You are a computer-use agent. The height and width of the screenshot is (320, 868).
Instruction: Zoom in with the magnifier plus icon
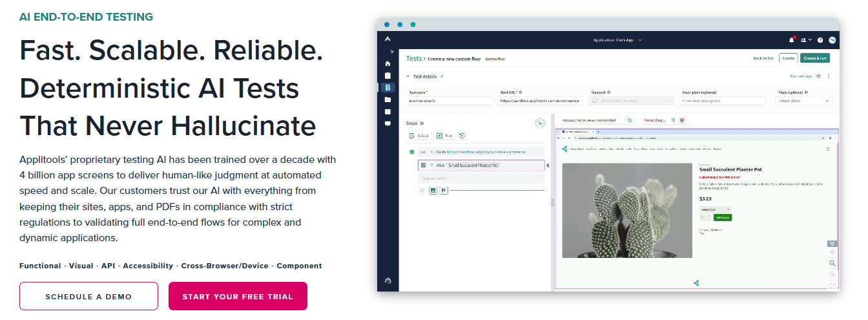click(x=832, y=263)
